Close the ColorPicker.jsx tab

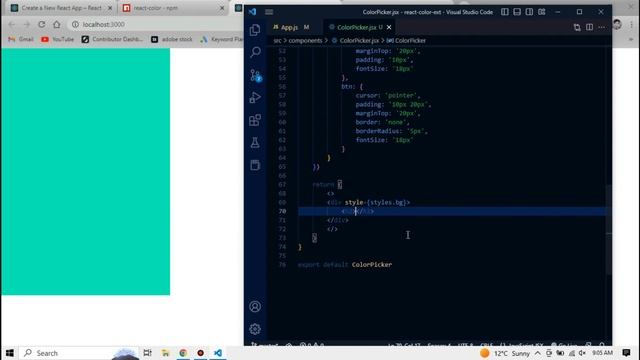pos(389,27)
